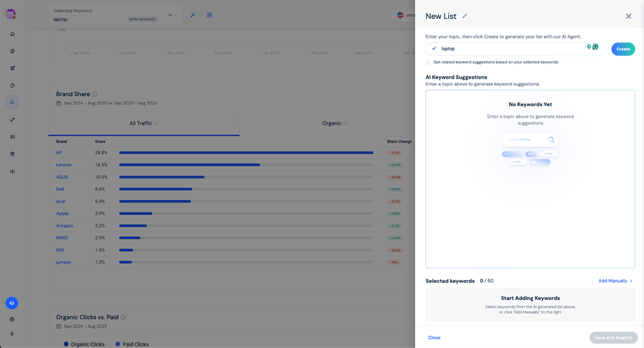Close the New List panel with X
The width and height of the screenshot is (644, 348).
coord(628,16)
